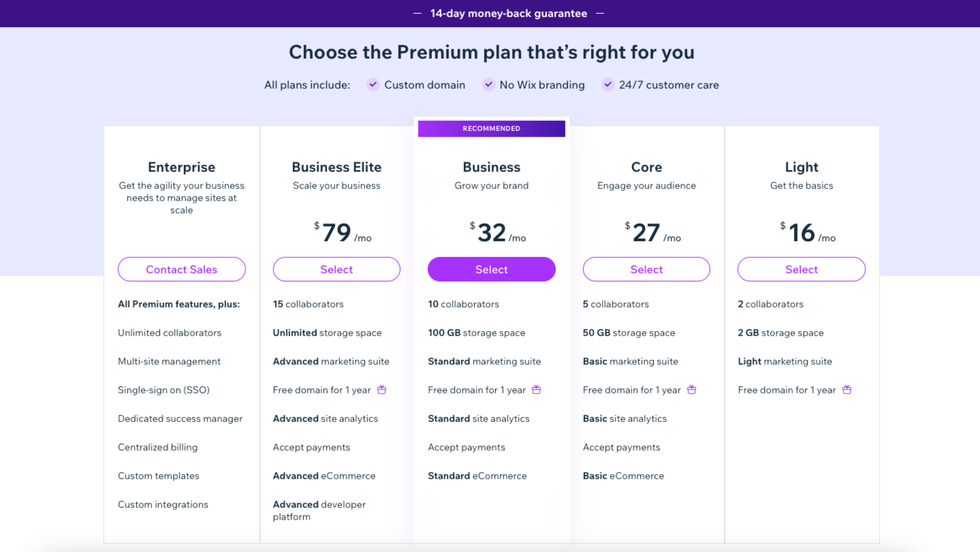Click the gift icon in Core plan column
The width and height of the screenshot is (980, 552).
coord(691,389)
